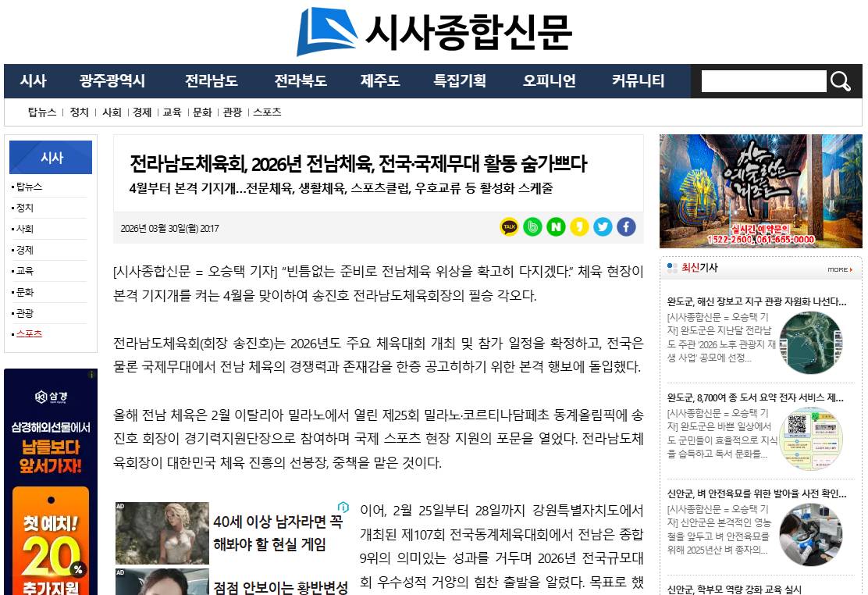The image size is (868, 595).
Task: Click MORE link in 최신기사 panel
Action: [840, 270]
